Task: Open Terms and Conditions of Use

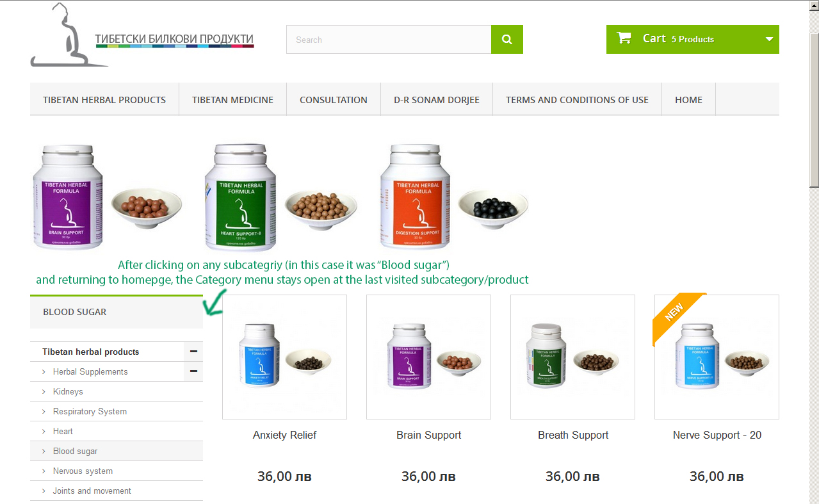Action: pos(577,100)
